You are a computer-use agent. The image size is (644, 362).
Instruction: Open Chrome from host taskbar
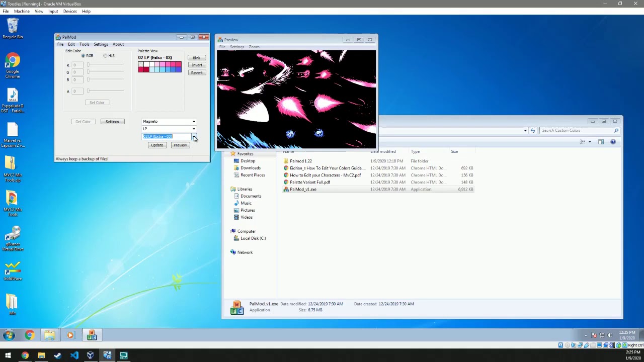pos(25,355)
